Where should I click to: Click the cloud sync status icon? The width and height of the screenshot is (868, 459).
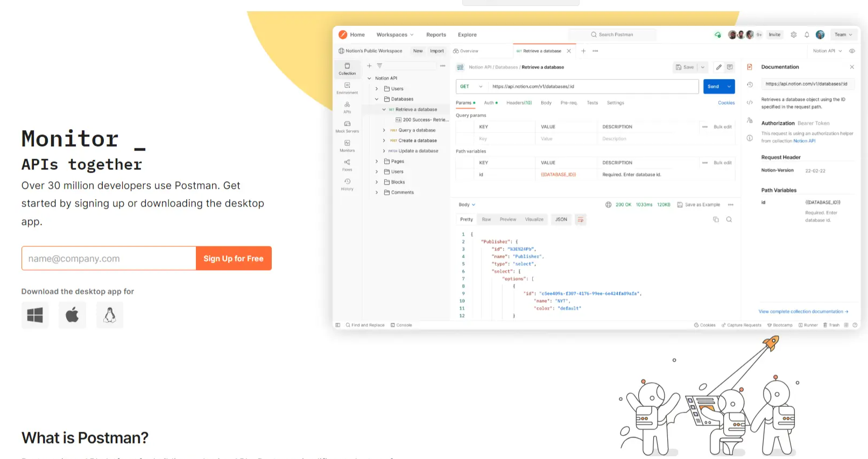click(717, 34)
